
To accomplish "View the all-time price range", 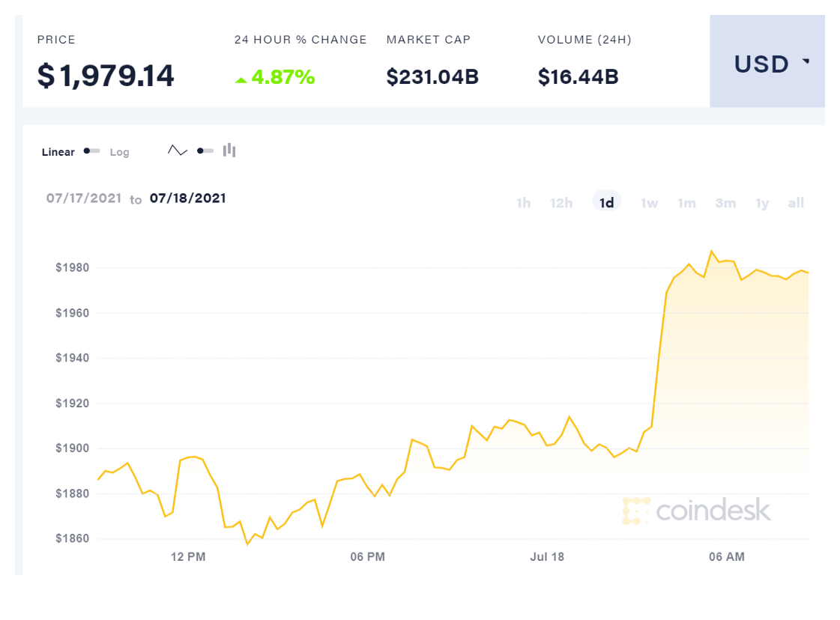I will click(796, 203).
